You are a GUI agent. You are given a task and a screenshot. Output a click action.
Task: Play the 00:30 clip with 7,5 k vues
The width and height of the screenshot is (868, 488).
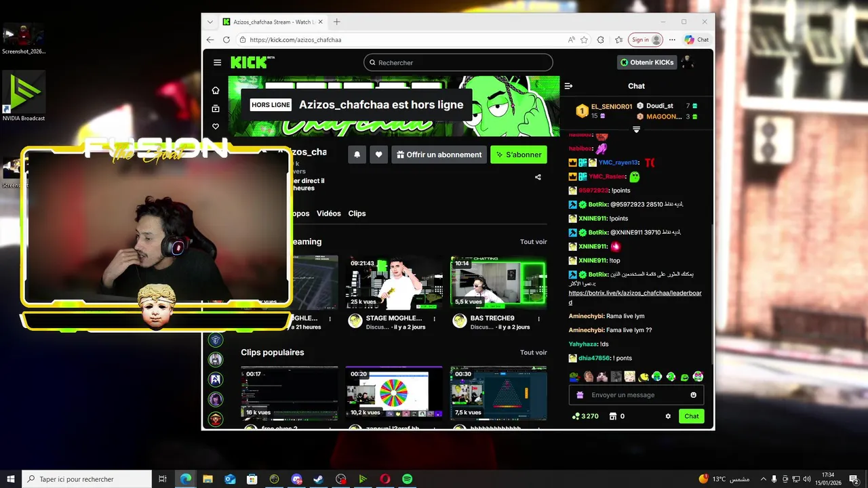[498, 393]
